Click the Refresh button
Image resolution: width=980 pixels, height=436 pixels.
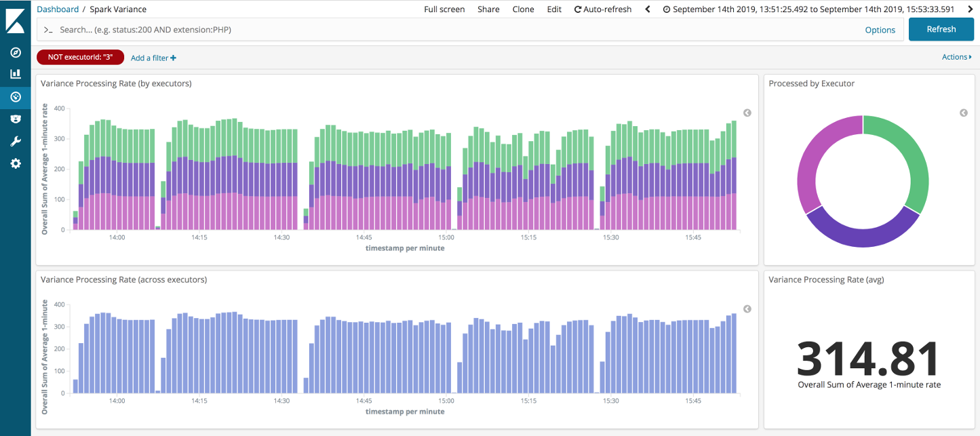[x=941, y=29]
